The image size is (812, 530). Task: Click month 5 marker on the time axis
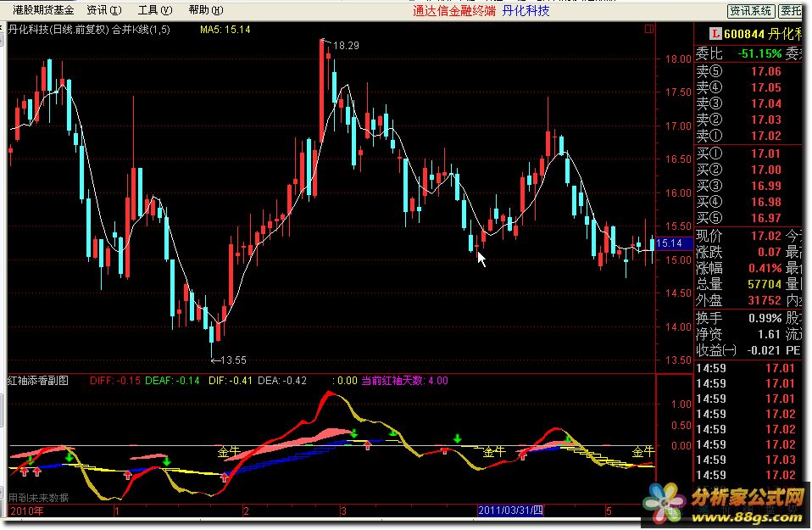click(x=609, y=510)
